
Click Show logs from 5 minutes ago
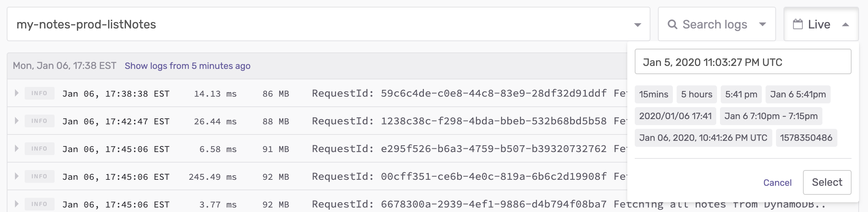187,66
